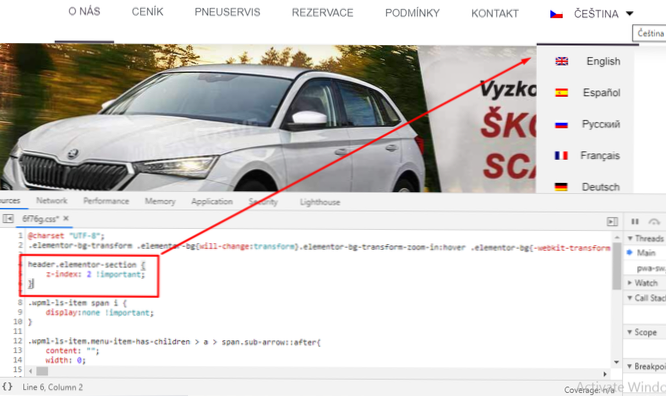Screen dimensions: 666x396
Task: Click the Coverage: n/a status text
Action: pyautogui.click(x=589, y=390)
